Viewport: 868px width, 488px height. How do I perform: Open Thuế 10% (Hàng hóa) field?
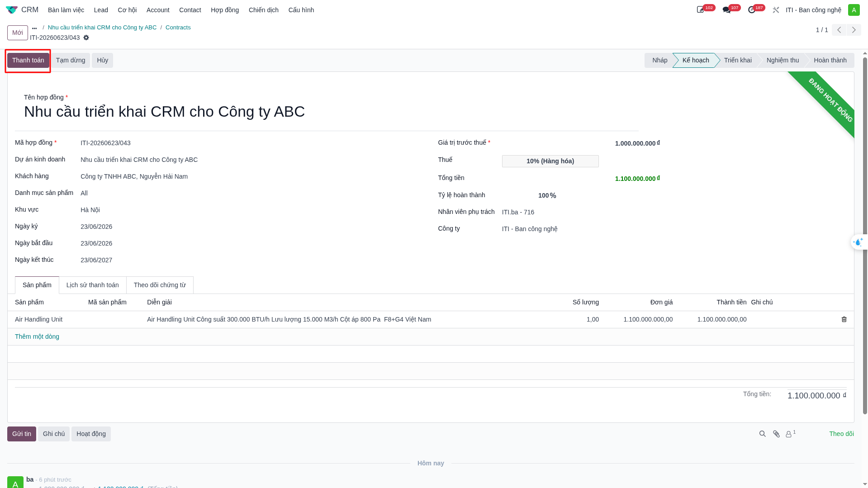click(x=550, y=161)
